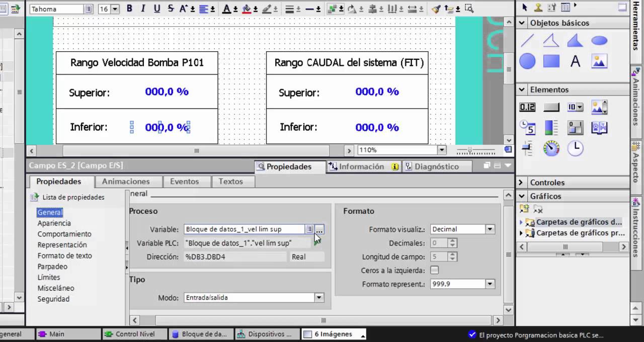Viewport: 644px width, 342px height.
Task: Select the Rectangle basic object
Action: [x=551, y=61]
